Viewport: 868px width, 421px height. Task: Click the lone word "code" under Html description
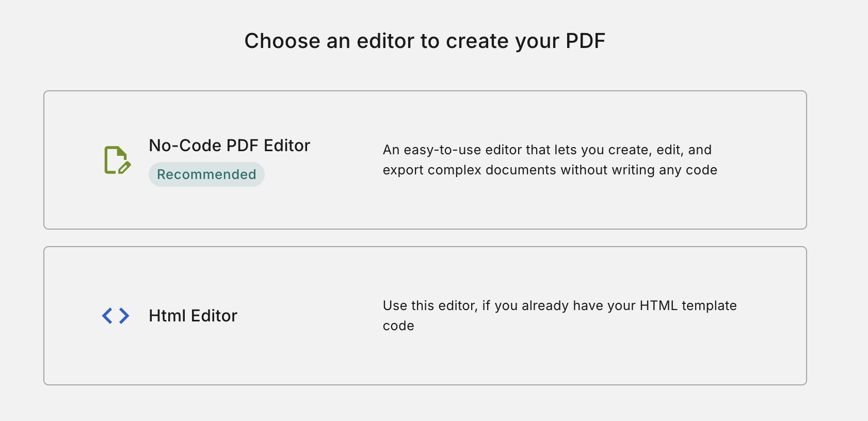[398, 326]
